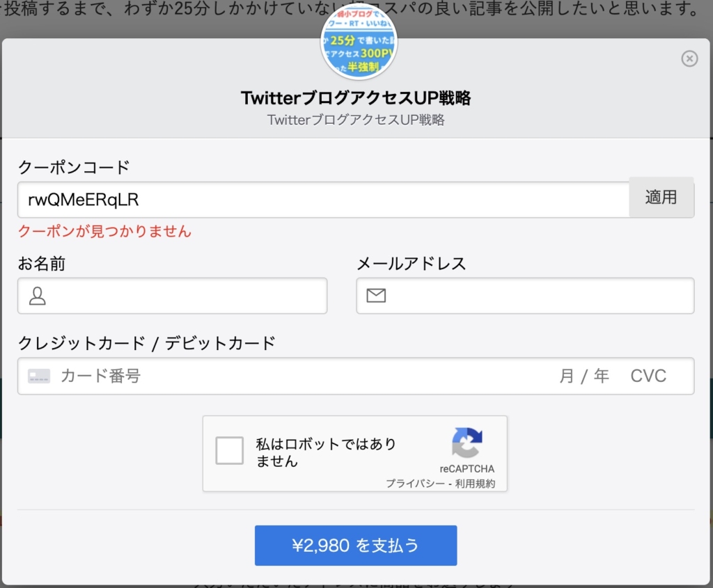Click the round product thumbnail at the top
The image size is (713, 588).
(x=359, y=42)
